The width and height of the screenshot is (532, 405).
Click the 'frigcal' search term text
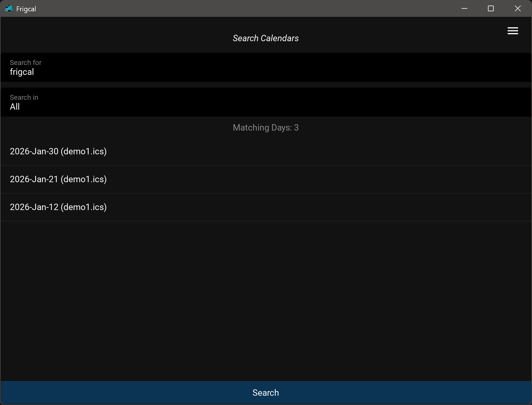coord(22,72)
